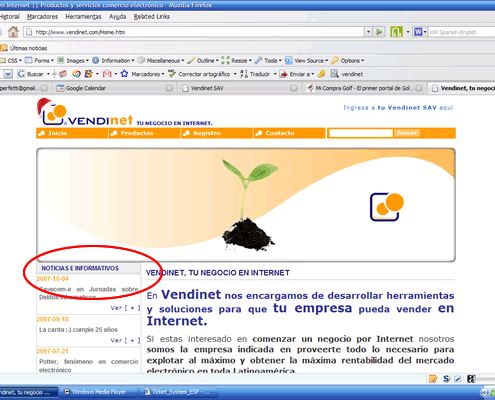Click the Inicio navigation button
Screen dimensions: 495x400
point(72,133)
